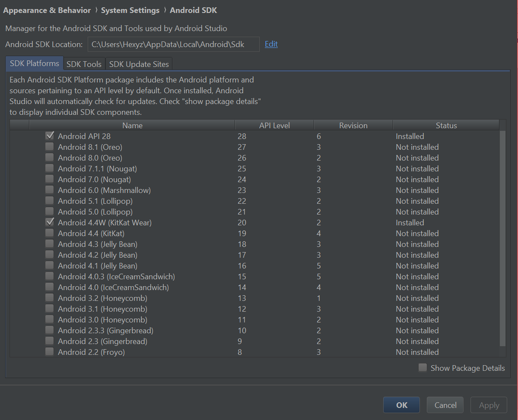The image size is (518, 420).
Task: Select the SDK Platforms tab
Action: click(x=35, y=63)
